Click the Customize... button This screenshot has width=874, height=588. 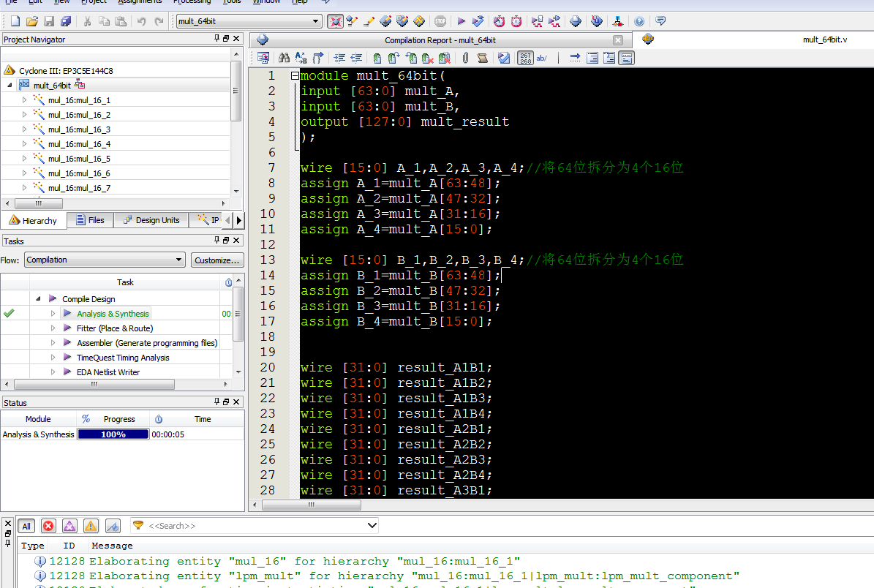pyautogui.click(x=217, y=260)
